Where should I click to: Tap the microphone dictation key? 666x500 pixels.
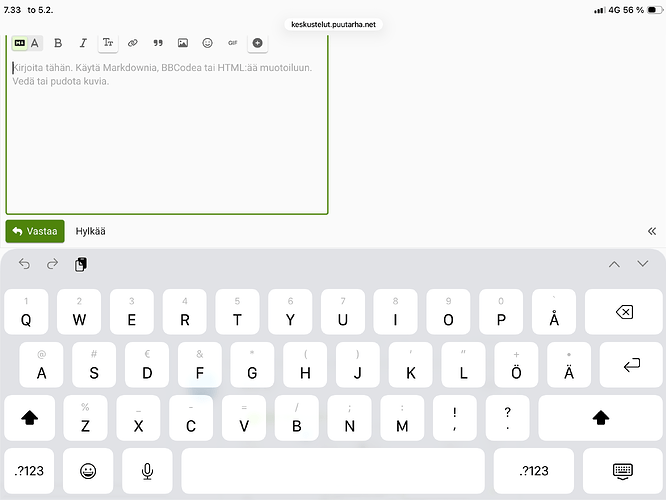click(x=147, y=471)
